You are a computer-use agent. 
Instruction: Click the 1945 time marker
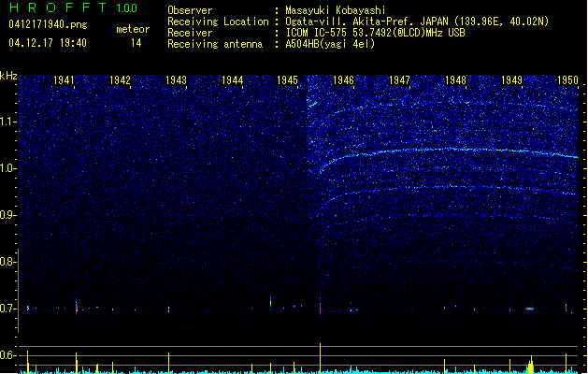pyautogui.click(x=287, y=80)
